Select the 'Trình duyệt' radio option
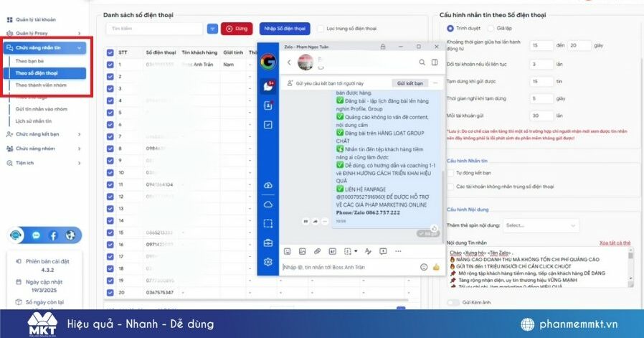Viewport: 644px width, 338px height. click(450, 29)
